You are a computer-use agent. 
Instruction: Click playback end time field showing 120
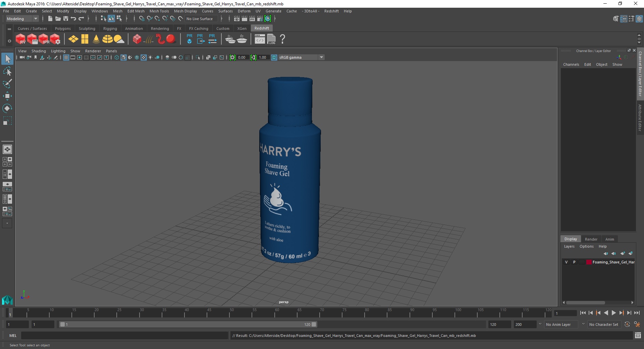[x=499, y=325]
